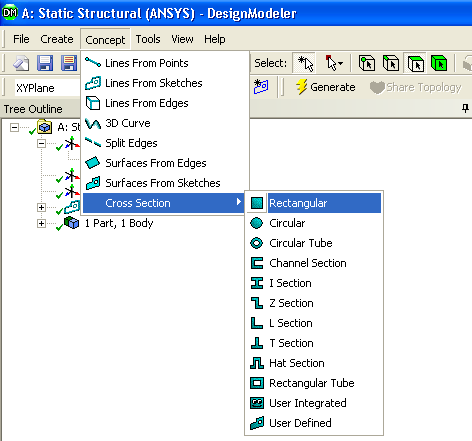
Task: Choose Lines From Edges
Action: [165, 103]
